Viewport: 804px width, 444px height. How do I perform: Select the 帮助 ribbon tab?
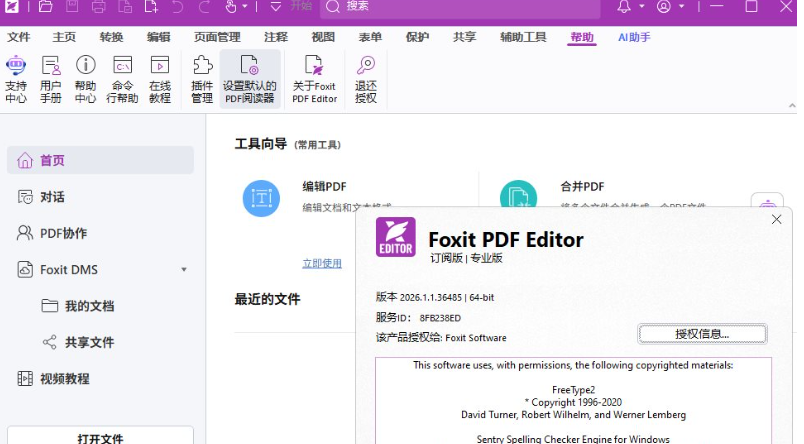pyautogui.click(x=581, y=37)
